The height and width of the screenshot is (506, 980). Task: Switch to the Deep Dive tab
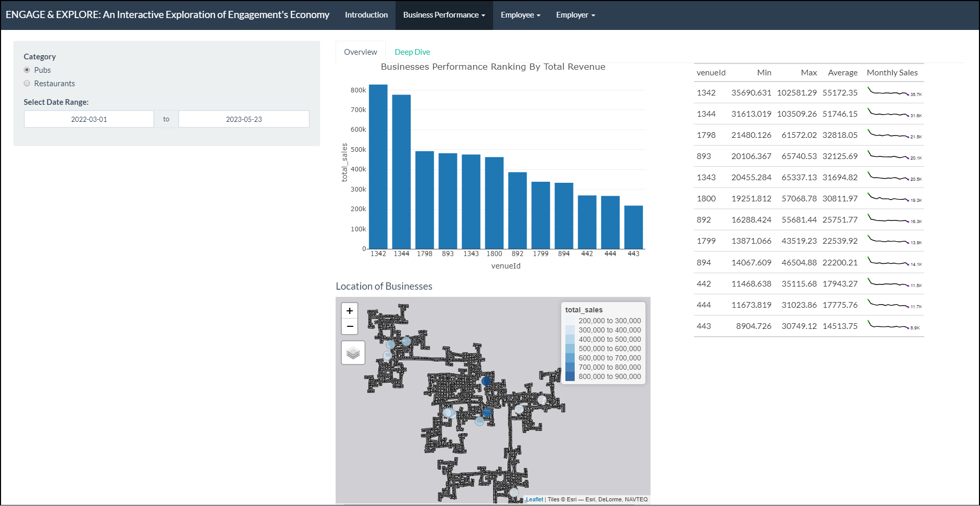click(412, 52)
